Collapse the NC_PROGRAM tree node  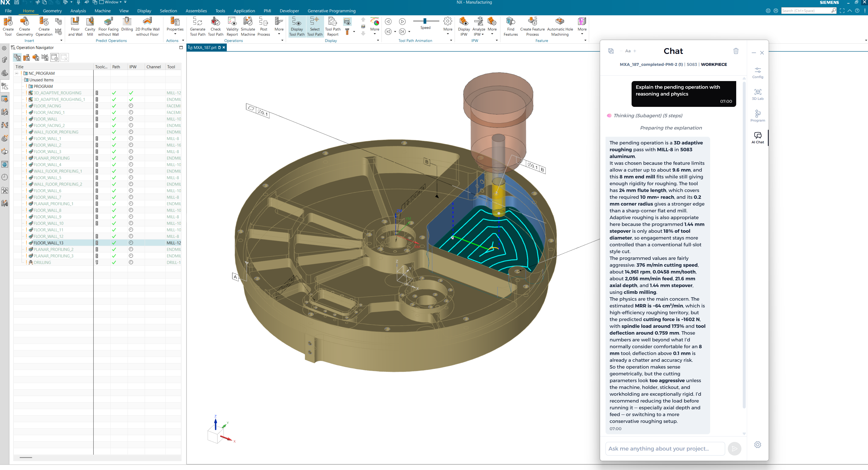pyautogui.click(x=17, y=73)
